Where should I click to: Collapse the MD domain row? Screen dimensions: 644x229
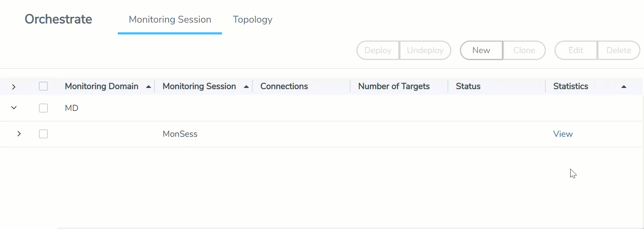[x=14, y=108]
